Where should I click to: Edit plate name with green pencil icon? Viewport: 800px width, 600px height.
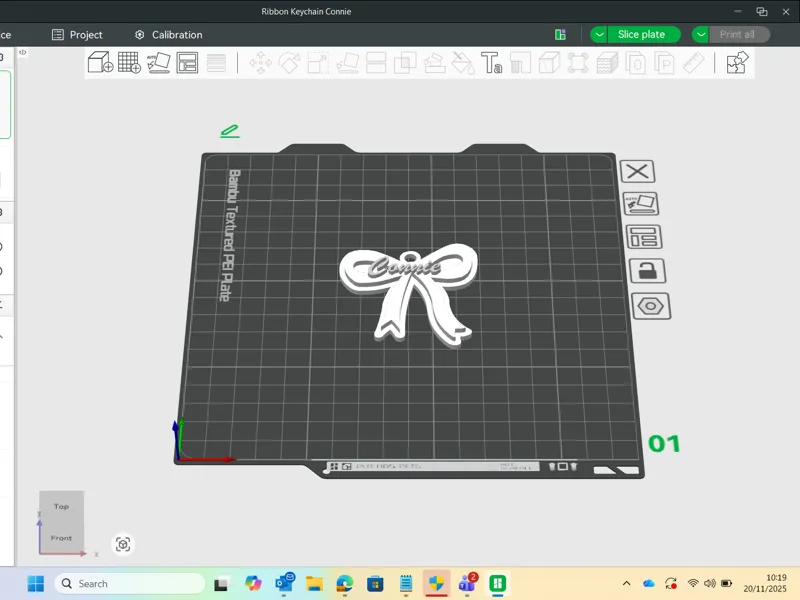pyautogui.click(x=230, y=131)
